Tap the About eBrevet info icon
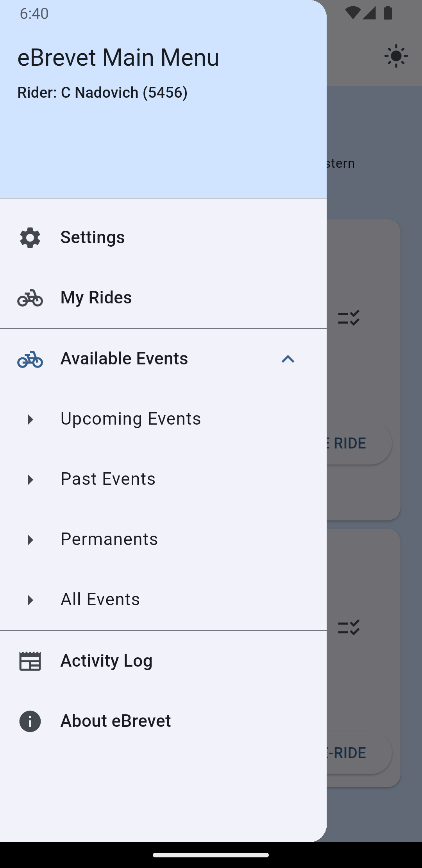 coord(30,721)
